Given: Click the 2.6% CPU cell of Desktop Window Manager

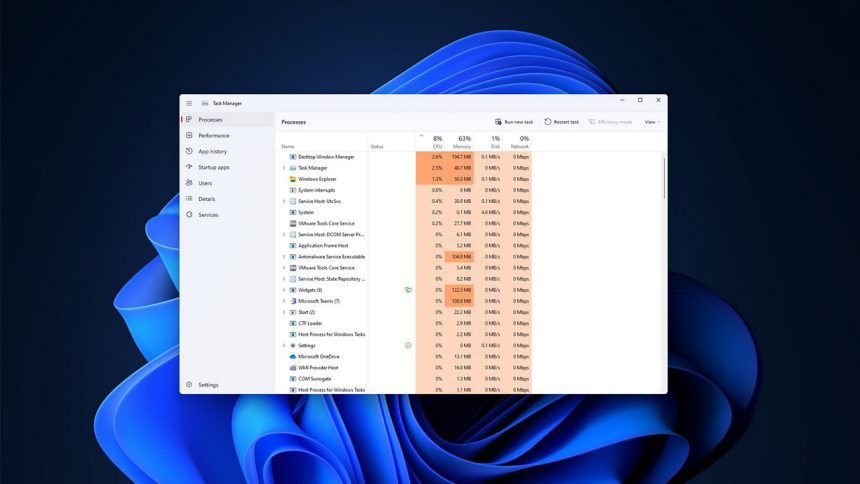Looking at the screenshot, I should pyautogui.click(x=430, y=157).
